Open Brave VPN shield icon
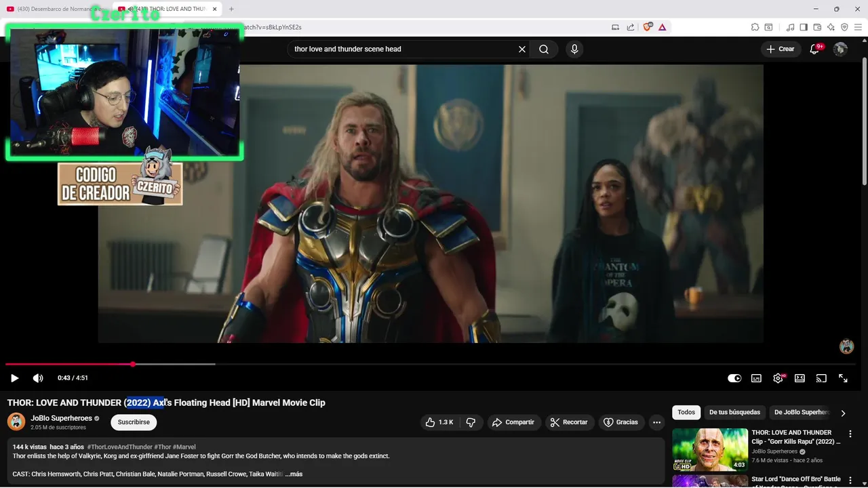This screenshot has width=868, height=488. [844, 27]
